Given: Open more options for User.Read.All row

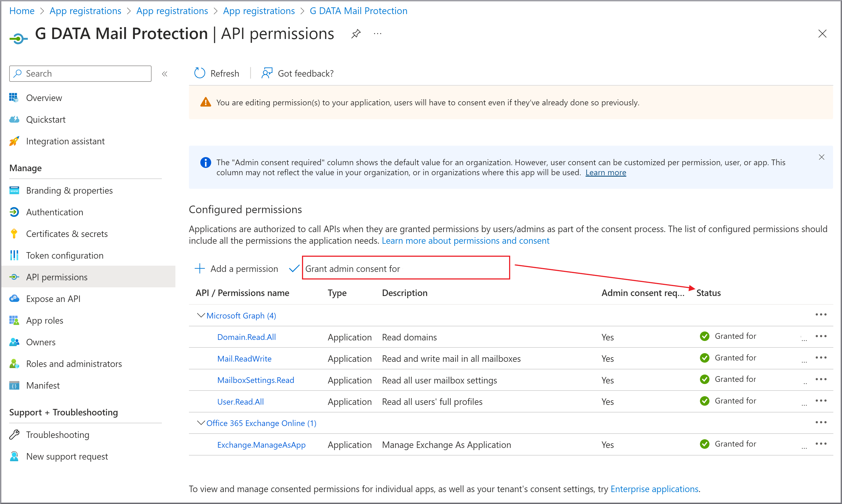Looking at the screenshot, I should (821, 401).
